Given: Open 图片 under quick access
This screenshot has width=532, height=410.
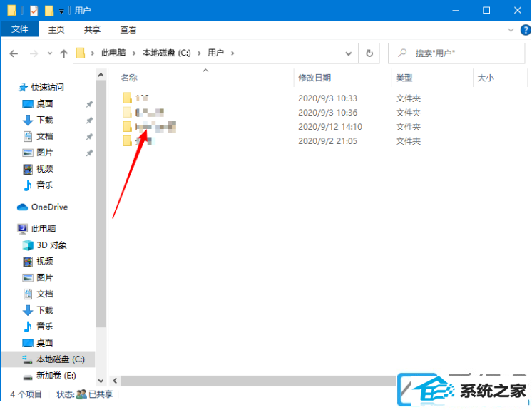Looking at the screenshot, I should (45, 153).
